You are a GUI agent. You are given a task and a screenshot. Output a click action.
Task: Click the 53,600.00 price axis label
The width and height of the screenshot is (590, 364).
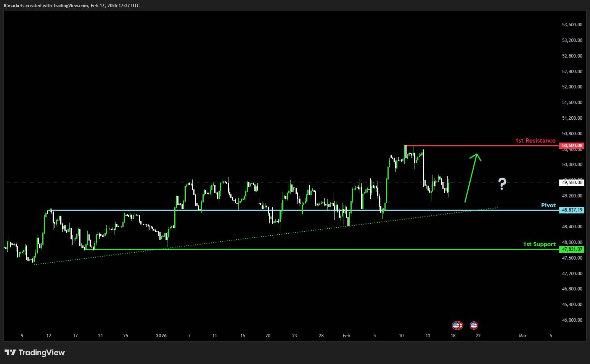coord(572,24)
